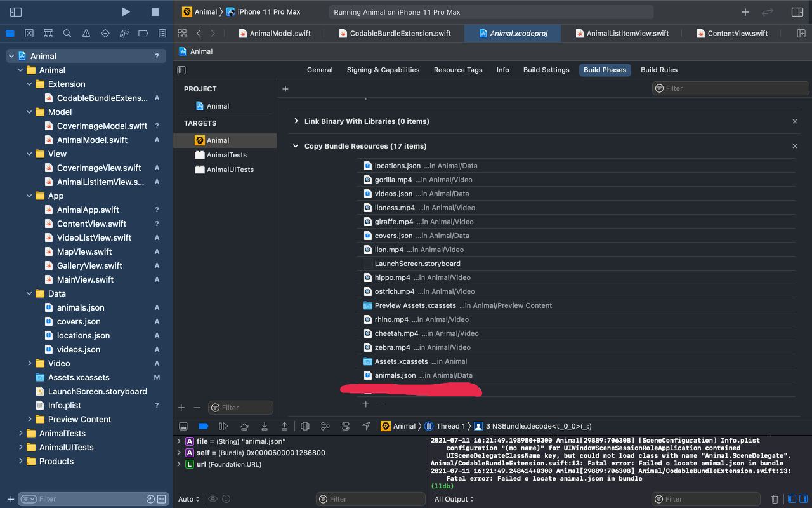
Task: Open the Symbol navigator
Action: 48,33
